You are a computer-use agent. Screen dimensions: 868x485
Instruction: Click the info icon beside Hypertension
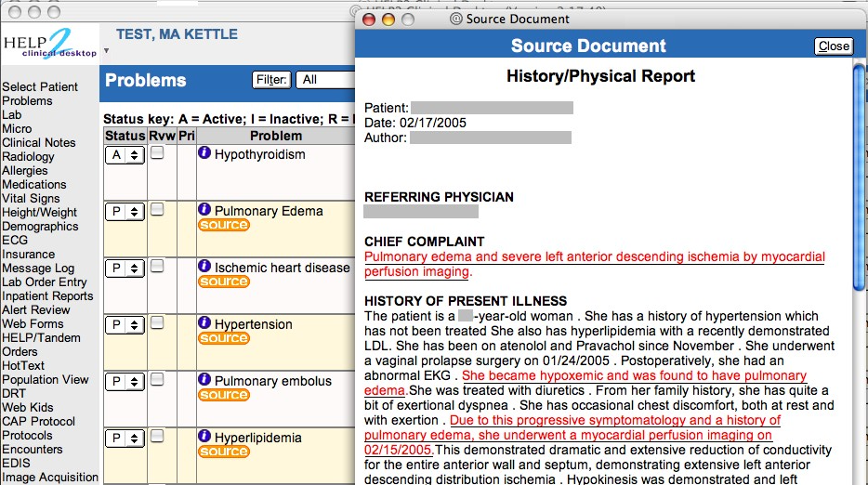(204, 322)
